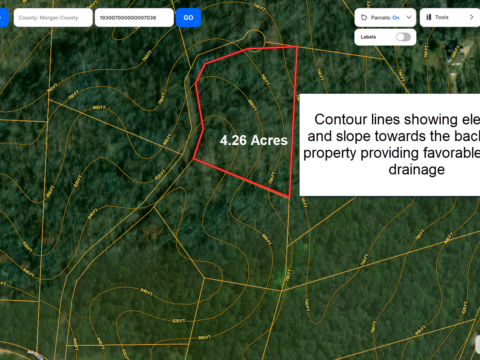
Task: Click the blue button left of County field
Action: tap(4, 18)
